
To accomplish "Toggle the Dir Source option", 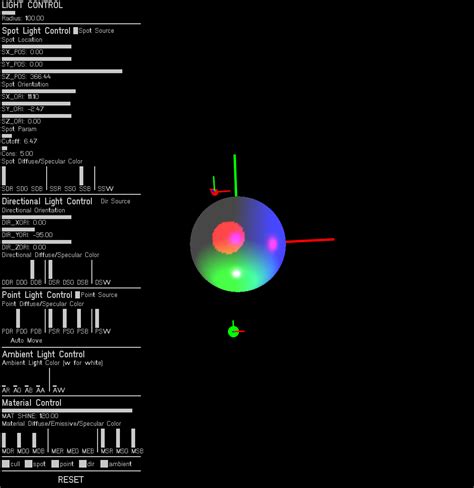I will point(115,201).
